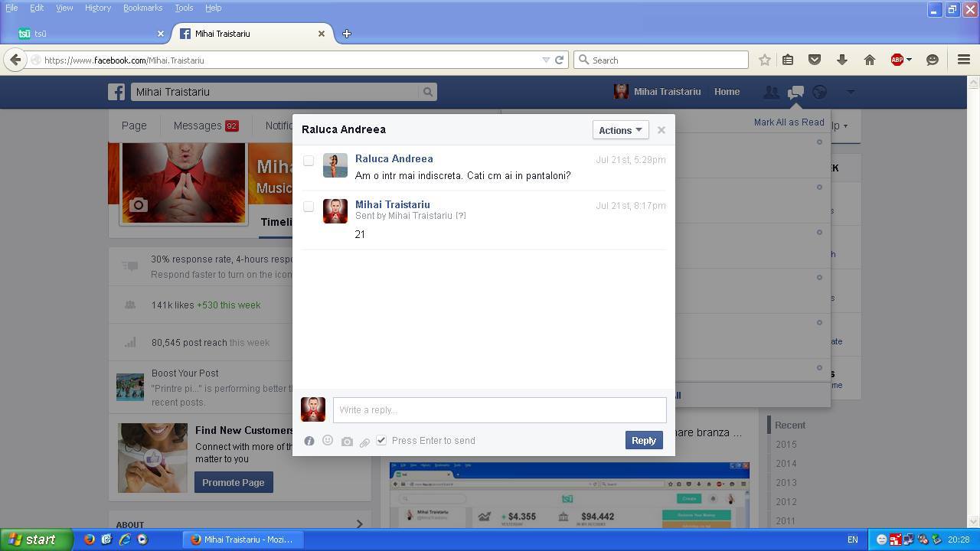The width and height of the screenshot is (980, 551).
Task: Click the network connection tray icon
Action: coord(909,540)
